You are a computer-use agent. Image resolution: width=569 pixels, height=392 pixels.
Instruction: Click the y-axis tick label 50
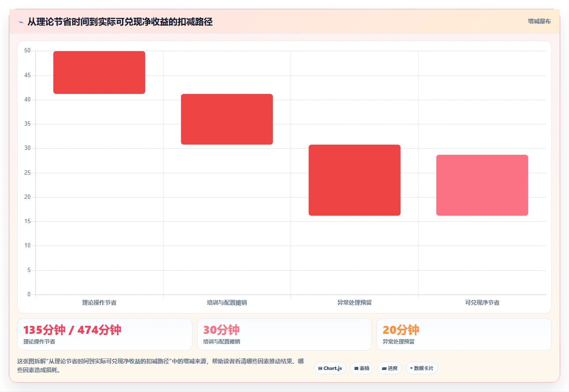pos(27,51)
